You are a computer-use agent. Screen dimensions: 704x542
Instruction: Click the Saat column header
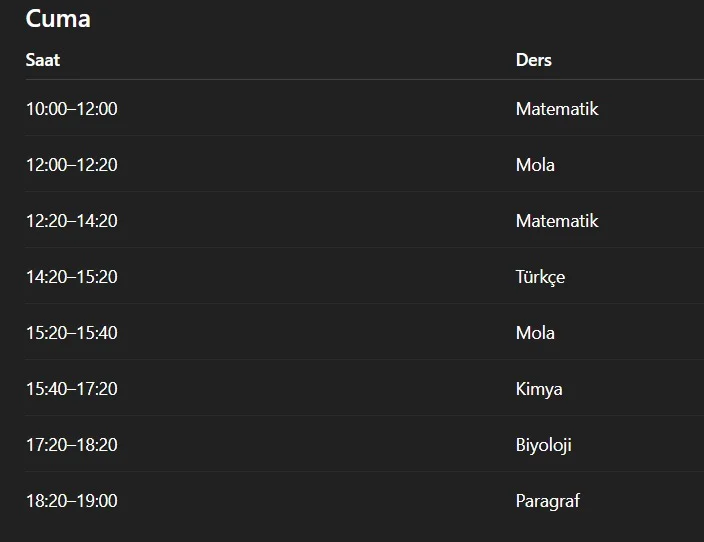tap(43, 60)
